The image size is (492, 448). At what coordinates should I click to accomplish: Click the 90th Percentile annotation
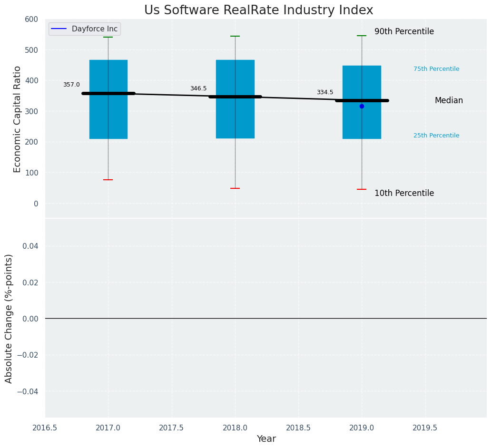click(404, 31)
